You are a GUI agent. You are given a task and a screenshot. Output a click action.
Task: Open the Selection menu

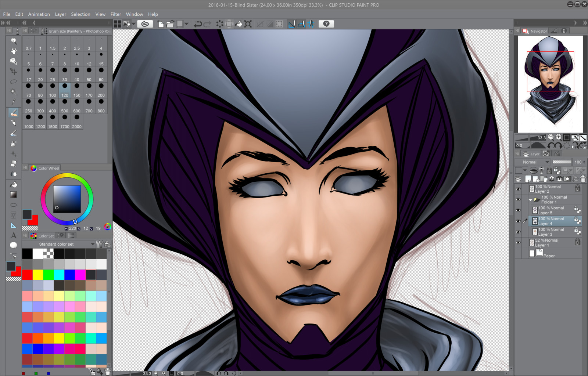point(80,14)
